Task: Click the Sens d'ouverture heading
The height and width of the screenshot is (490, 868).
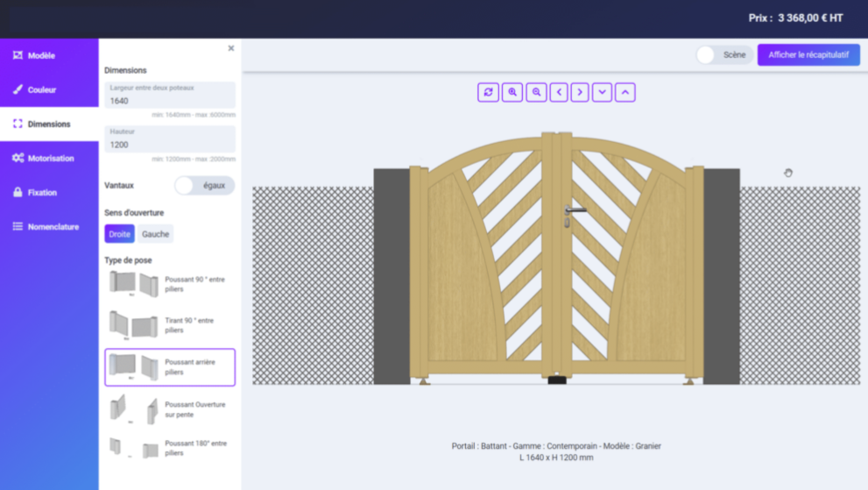Action: pos(134,213)
